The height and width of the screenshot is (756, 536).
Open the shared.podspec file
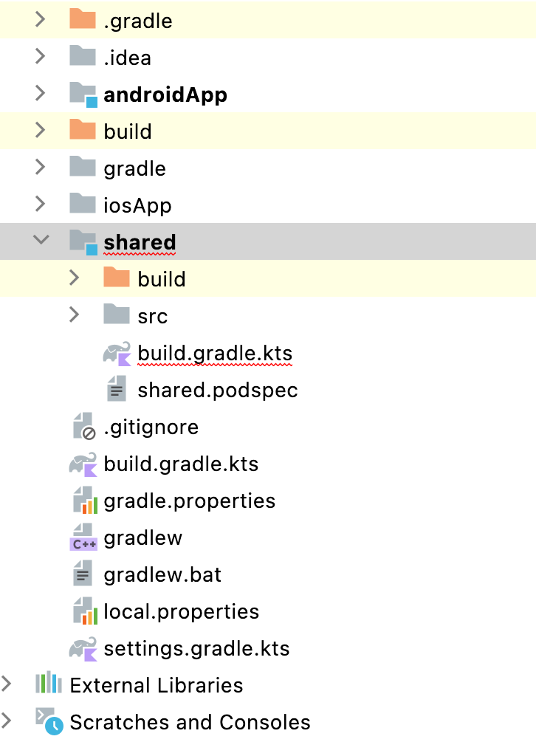217,391
